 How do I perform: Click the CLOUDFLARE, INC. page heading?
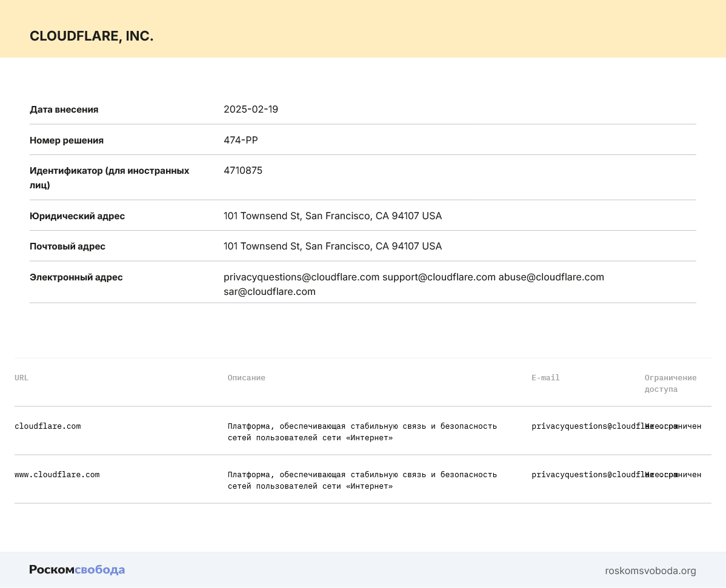pyautogui.click(x=92, y=36)
